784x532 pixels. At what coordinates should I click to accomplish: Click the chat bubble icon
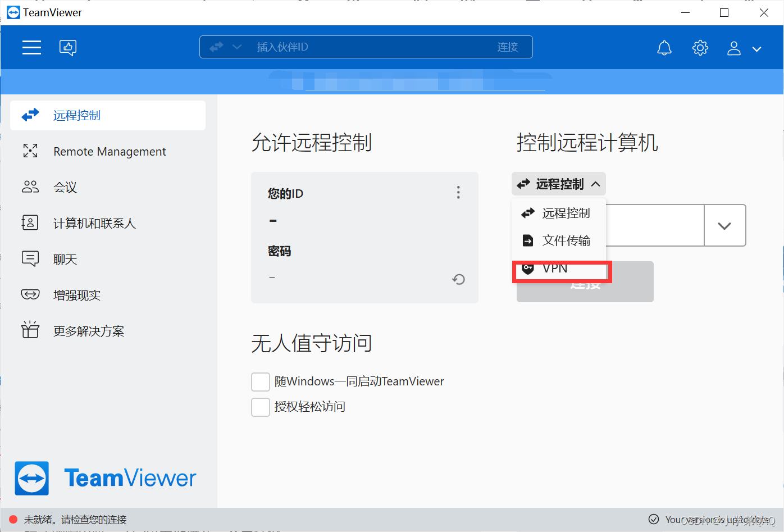click(x=30, y=258)
